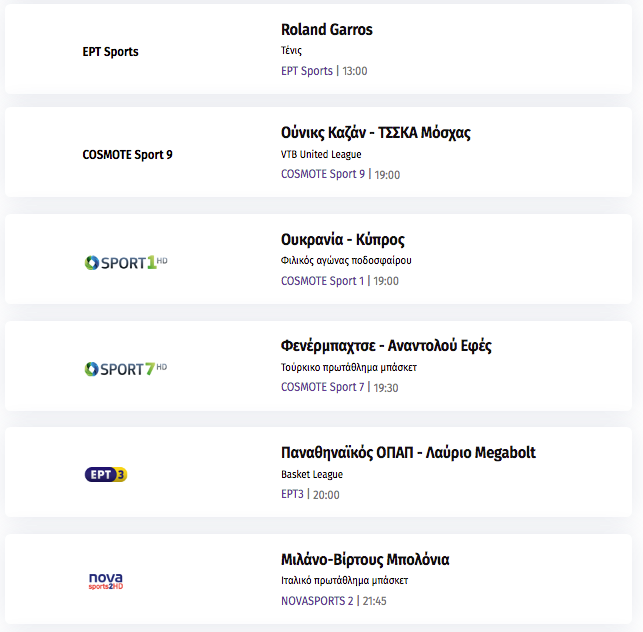Select the Basket League subtitle text

[312, 475]
